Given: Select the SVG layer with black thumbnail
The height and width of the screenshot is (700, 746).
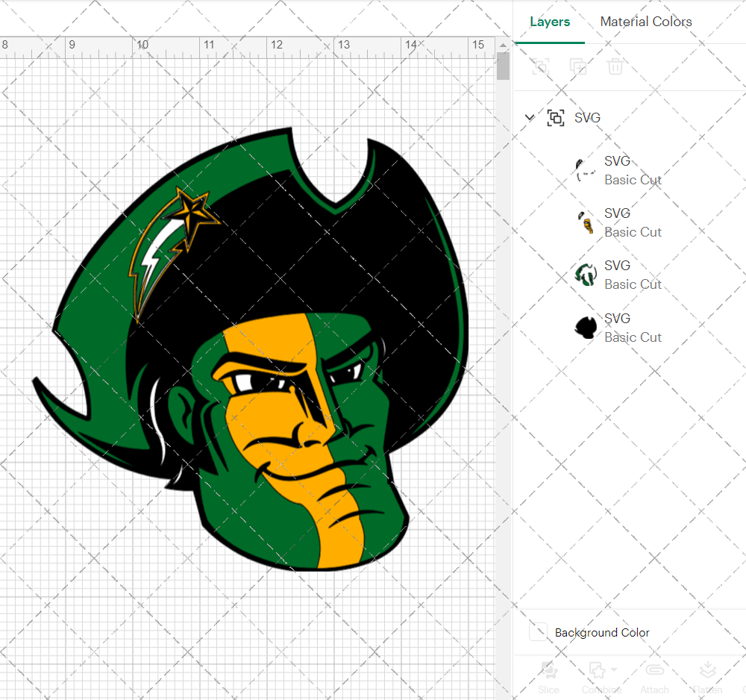Looking at the screenshot, I should coord(630,328).
